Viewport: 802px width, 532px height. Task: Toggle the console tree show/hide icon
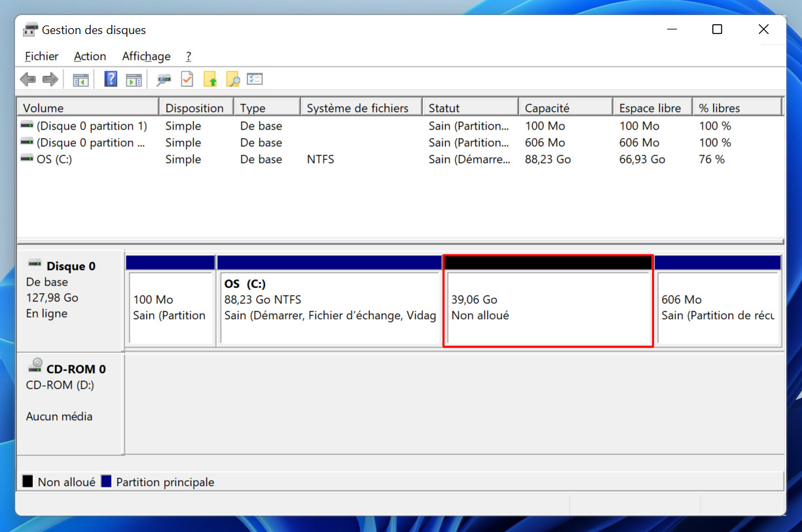pos(81,80)
